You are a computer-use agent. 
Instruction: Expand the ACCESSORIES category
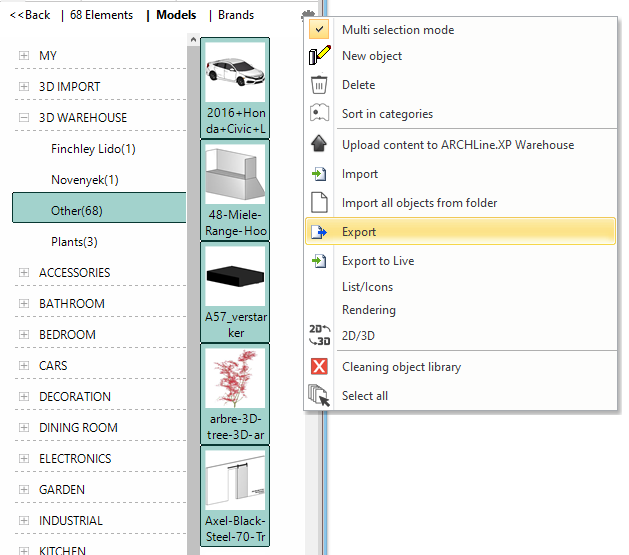click(24, 273)
